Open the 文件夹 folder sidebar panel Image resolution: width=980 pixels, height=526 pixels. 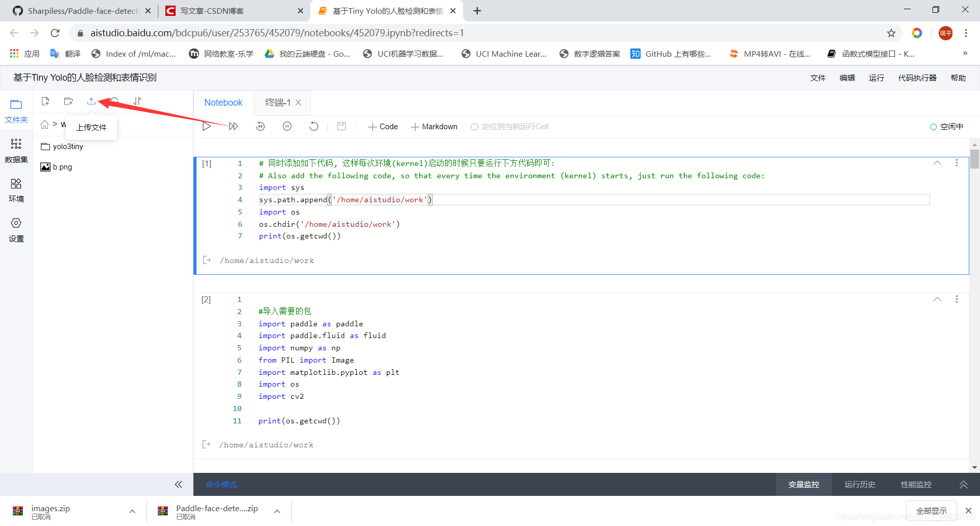coord(16,111)
